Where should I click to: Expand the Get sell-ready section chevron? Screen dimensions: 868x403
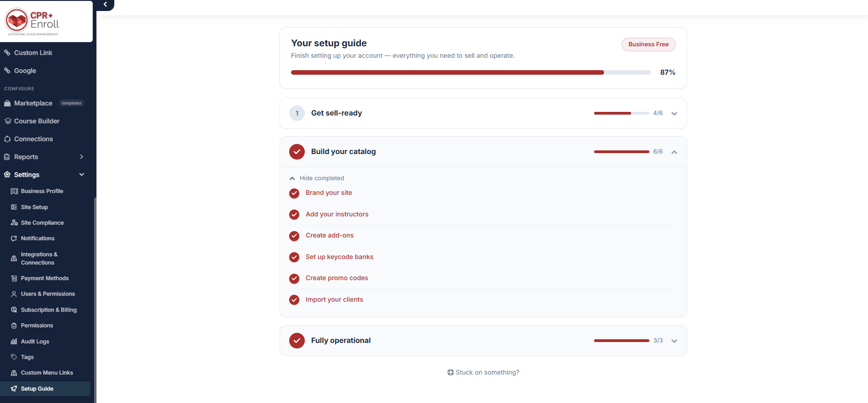pos(674,114)
